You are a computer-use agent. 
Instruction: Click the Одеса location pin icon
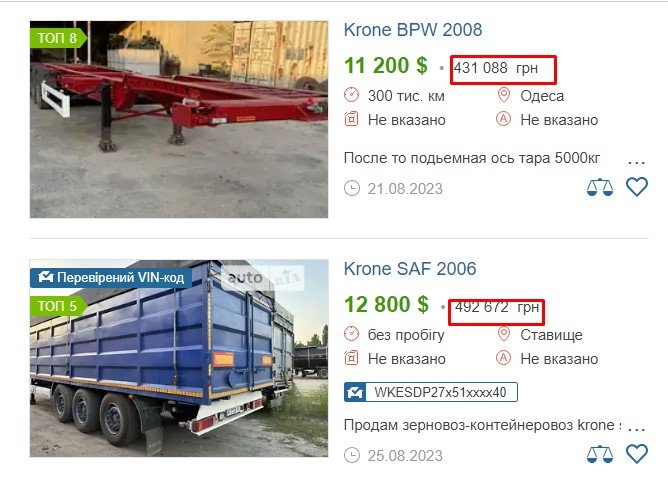(504, 95)
